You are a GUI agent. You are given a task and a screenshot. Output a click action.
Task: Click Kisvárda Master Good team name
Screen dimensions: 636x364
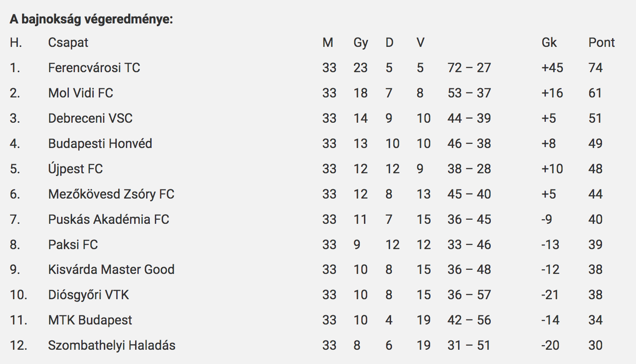click(x=111, y=270)
